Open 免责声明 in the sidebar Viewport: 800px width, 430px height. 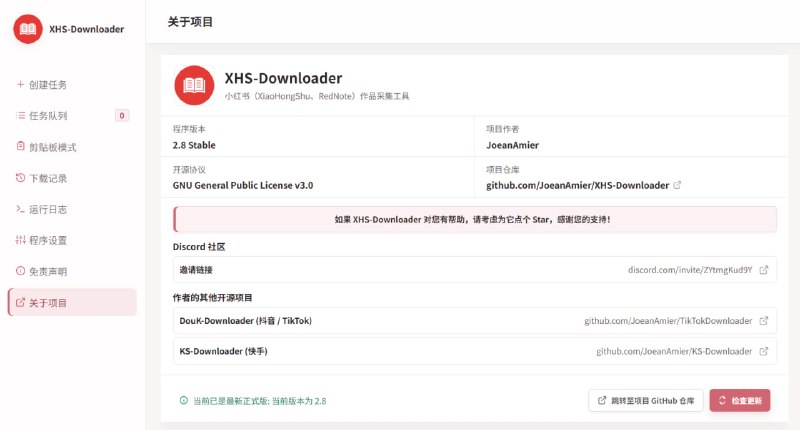point(72,271)
